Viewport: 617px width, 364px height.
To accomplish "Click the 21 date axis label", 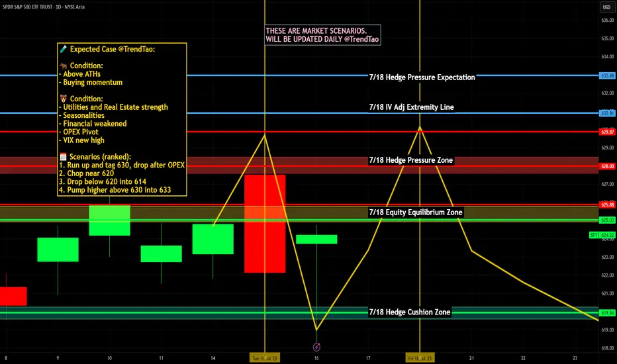I will coord(471,358).
